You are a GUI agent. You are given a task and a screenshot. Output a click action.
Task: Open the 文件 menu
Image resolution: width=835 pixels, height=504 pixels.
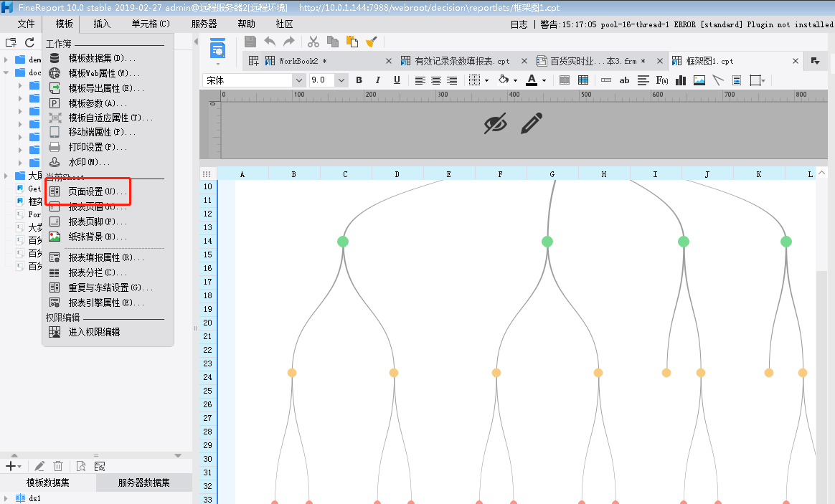click(x=26, y=24)
